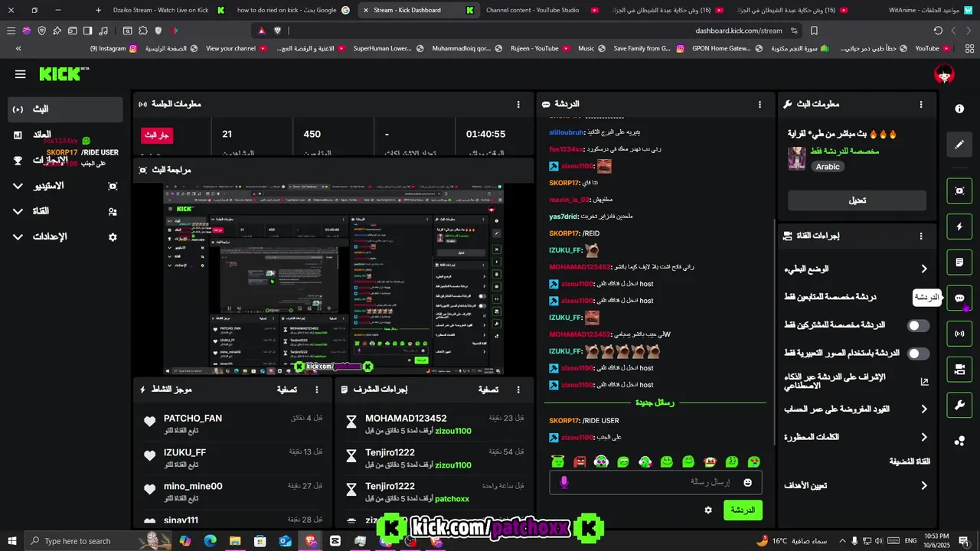
Task: Open stream info panel three-dot menu
Action: pyautogui.click(x=921, y=104)
